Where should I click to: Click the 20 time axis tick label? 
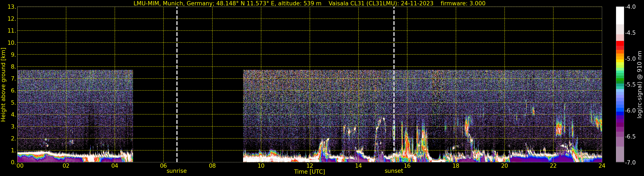click(505, 166)
